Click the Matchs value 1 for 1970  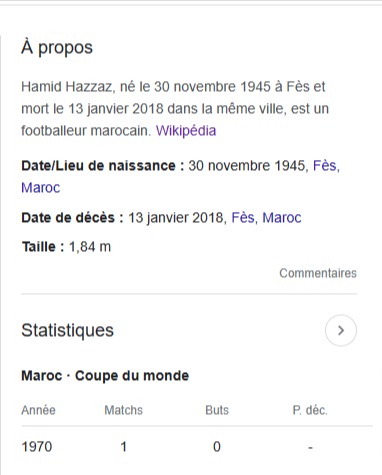tap(123, 447)
